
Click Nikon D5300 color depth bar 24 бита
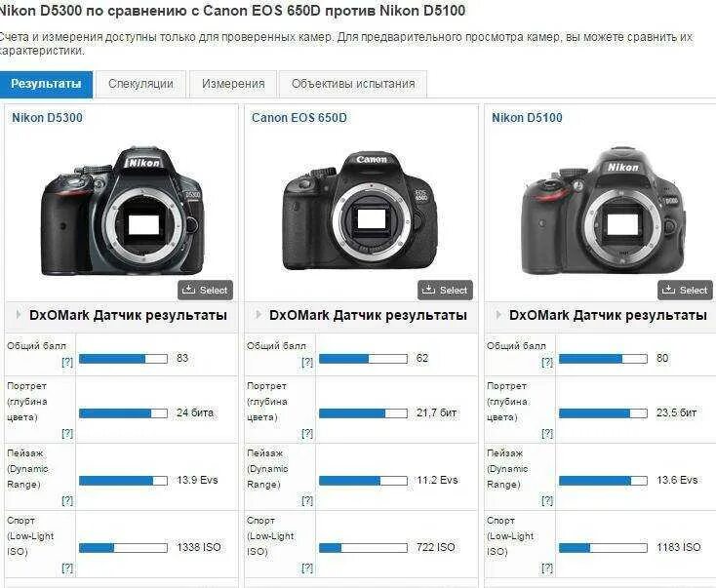coord(123,413)
